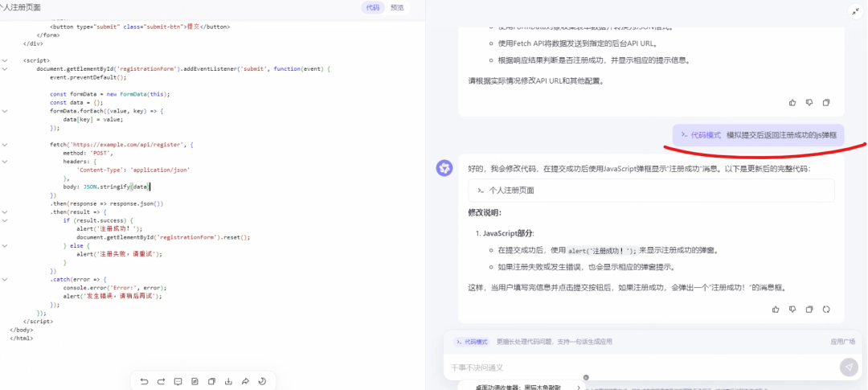Copy code using bottom toolbar copy icon
This screenshot has height=390, width=868.
point(211,381)
